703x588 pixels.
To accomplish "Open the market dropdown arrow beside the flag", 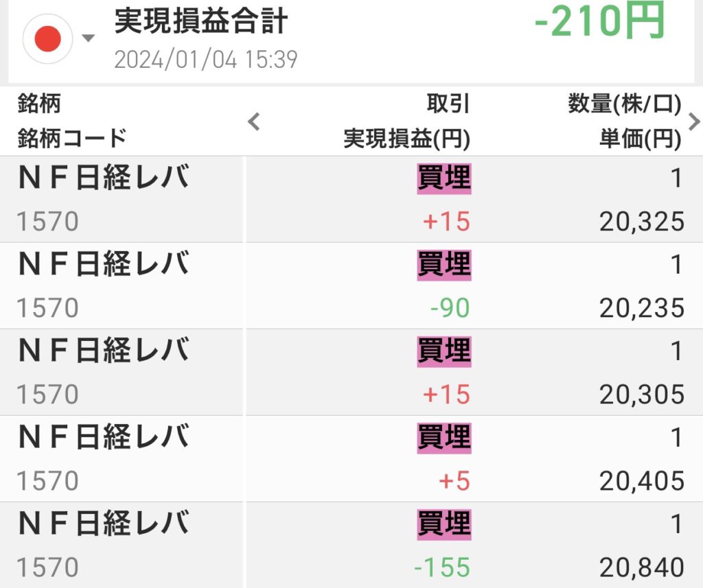I will 88,38.
